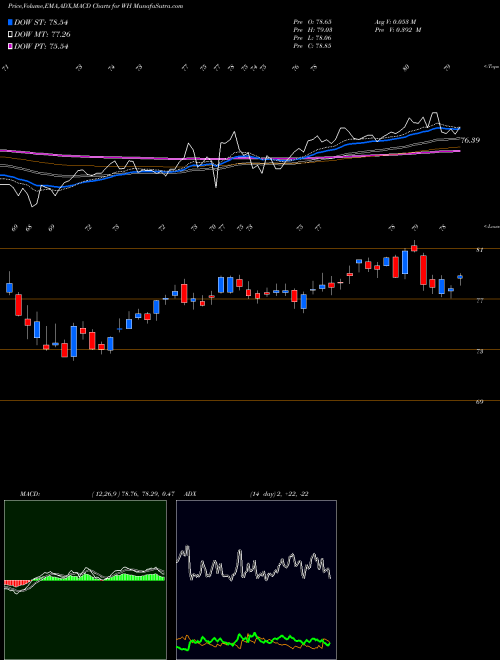
Task: Click the 69 price axis label
Action: pyautogui.click(x=479, y=402)
